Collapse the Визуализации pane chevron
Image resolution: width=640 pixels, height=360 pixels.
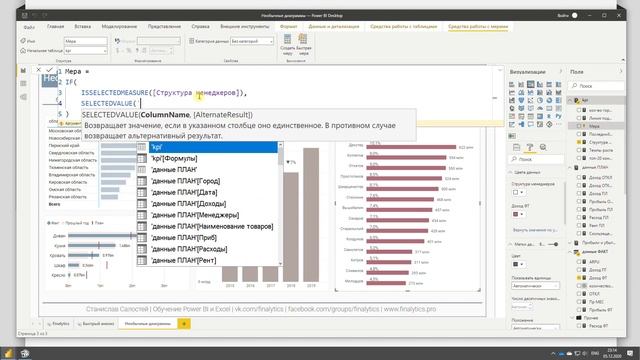click(561, 72)
